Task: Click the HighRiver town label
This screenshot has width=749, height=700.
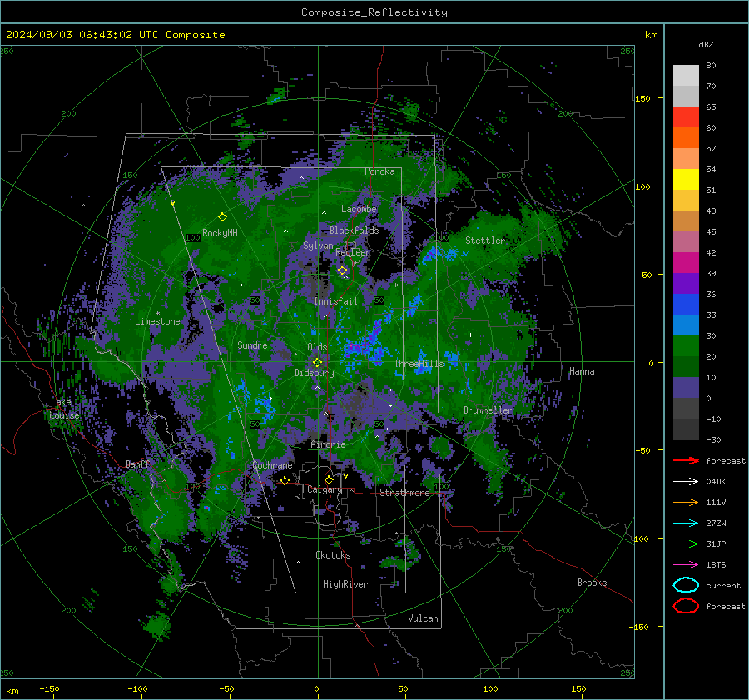Action: tap(345, 584)
